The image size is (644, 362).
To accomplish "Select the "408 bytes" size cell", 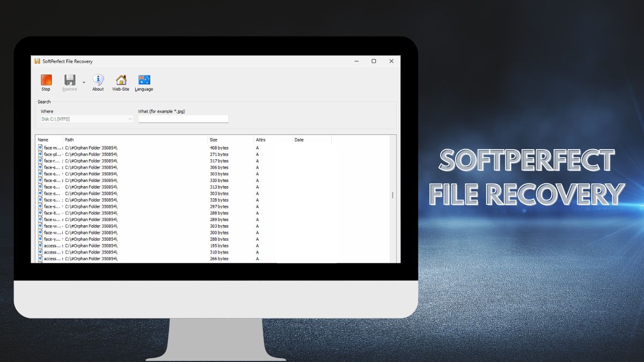I will click(219, 147).
